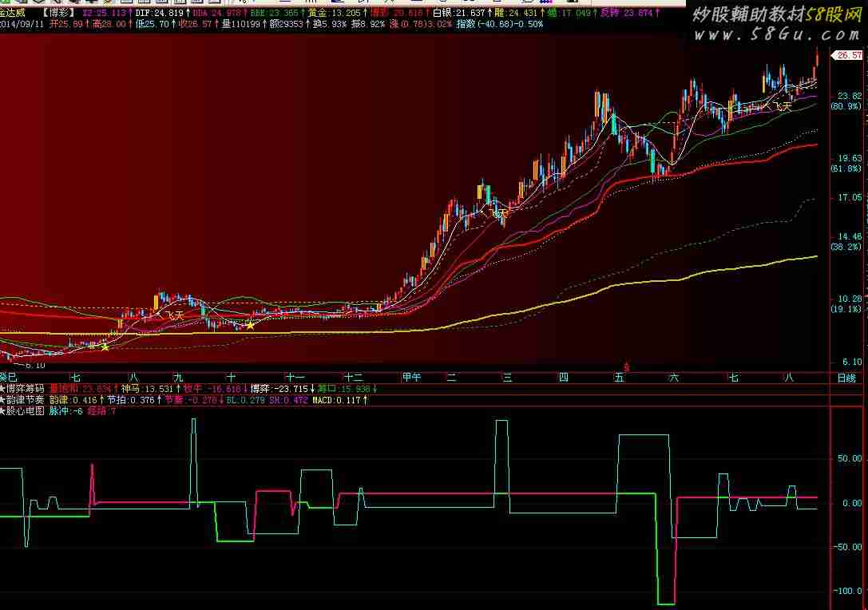Image resolution: width=868 pixels, height=610 pixels.
Task: Click the 白银:21.637 indicator value
Action: coord(458,13)
